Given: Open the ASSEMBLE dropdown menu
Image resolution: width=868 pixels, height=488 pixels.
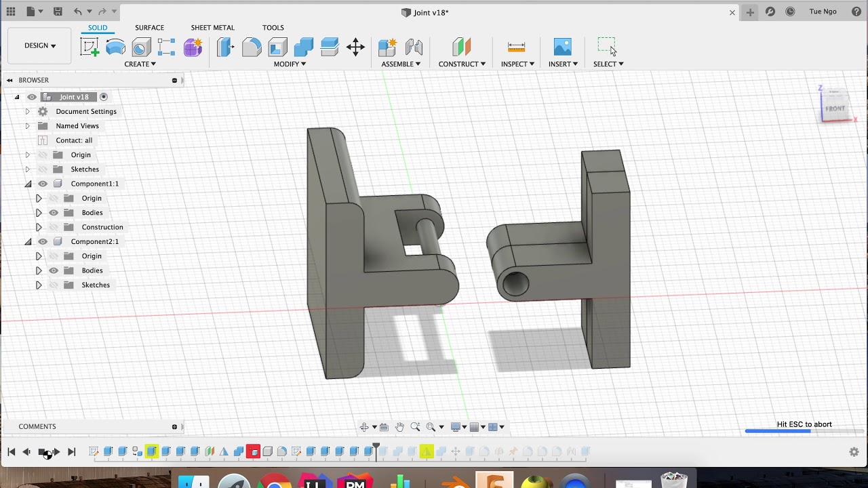Looking at the screenshot, I should (x=401, y=64).
